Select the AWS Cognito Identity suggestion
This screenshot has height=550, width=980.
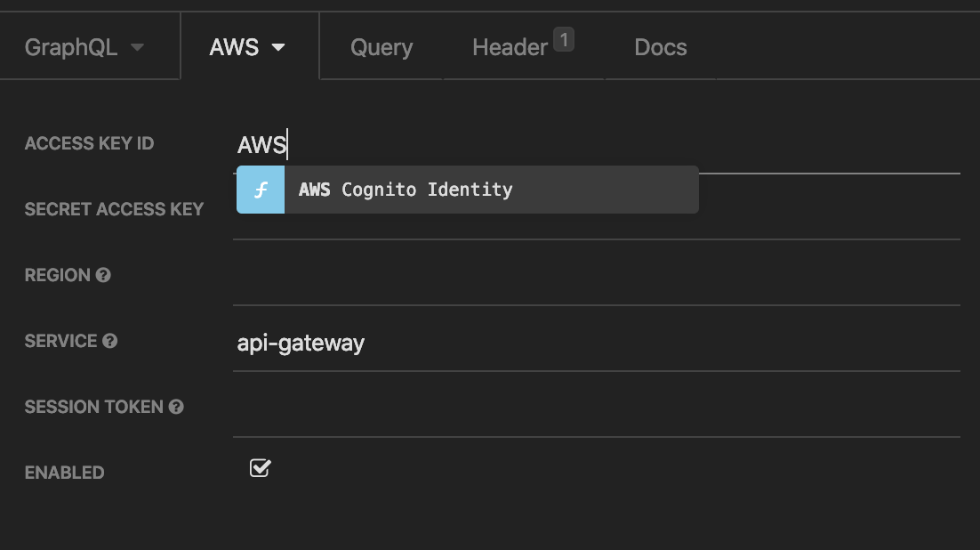468,190
